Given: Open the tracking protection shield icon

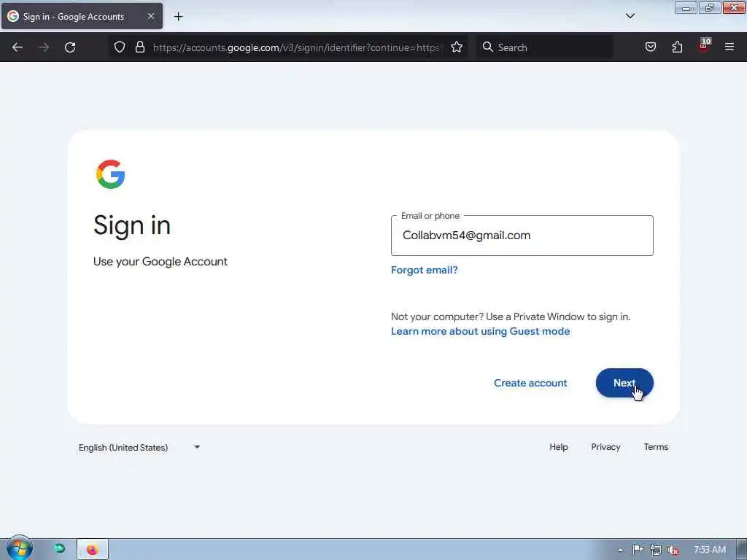Looking at the screenshot, I should click(120, 47).
